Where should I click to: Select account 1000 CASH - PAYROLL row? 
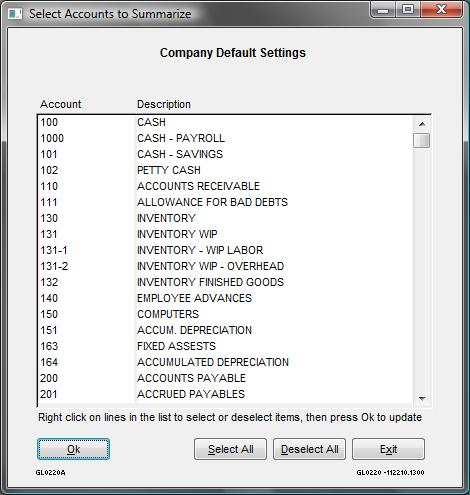225,138
